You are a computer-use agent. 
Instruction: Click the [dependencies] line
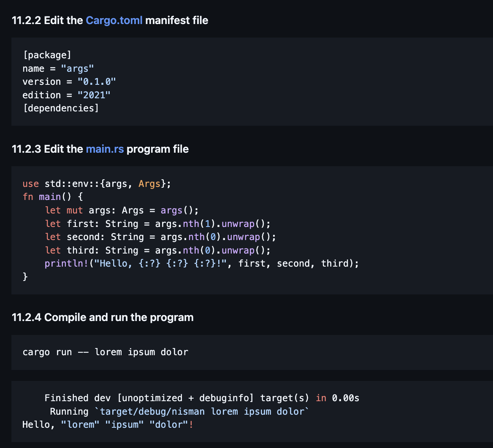60,108
